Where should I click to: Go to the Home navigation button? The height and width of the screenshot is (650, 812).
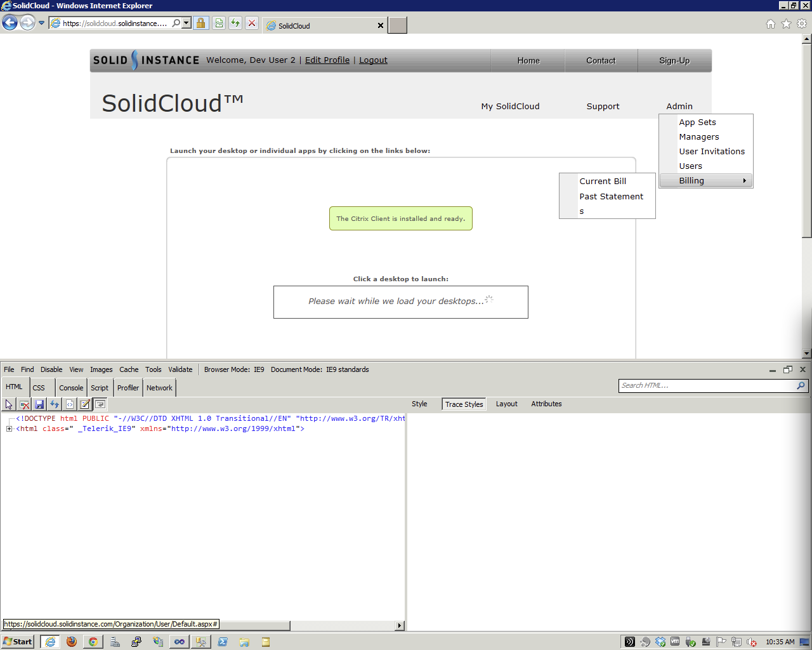coord(528,61)
